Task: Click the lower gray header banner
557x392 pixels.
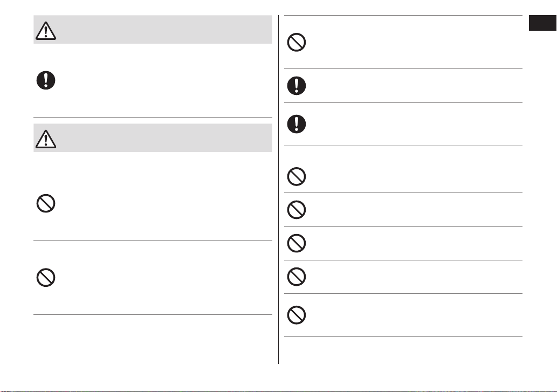Action: click(x=153, y=138)
